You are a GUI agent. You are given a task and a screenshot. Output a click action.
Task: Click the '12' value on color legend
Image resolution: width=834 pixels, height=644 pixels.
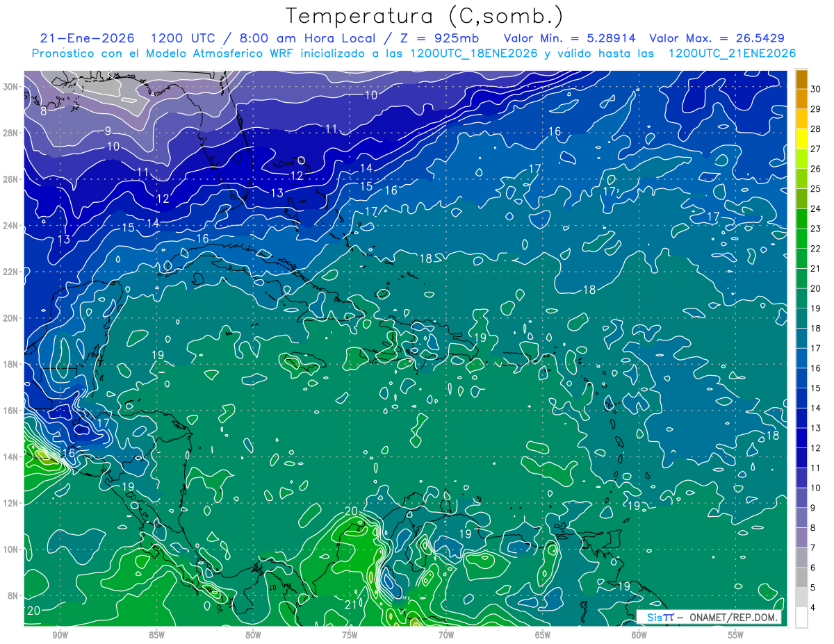(x=816, y=447)
